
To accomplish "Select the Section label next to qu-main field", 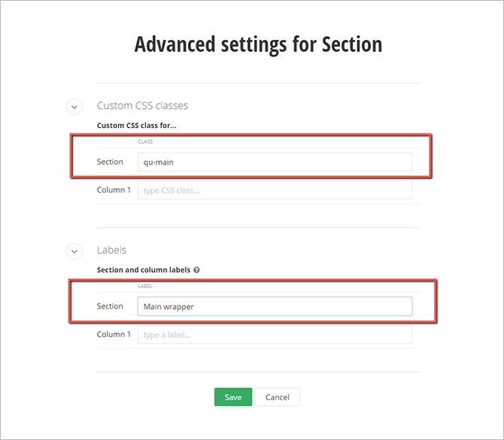I will [110, 162].
